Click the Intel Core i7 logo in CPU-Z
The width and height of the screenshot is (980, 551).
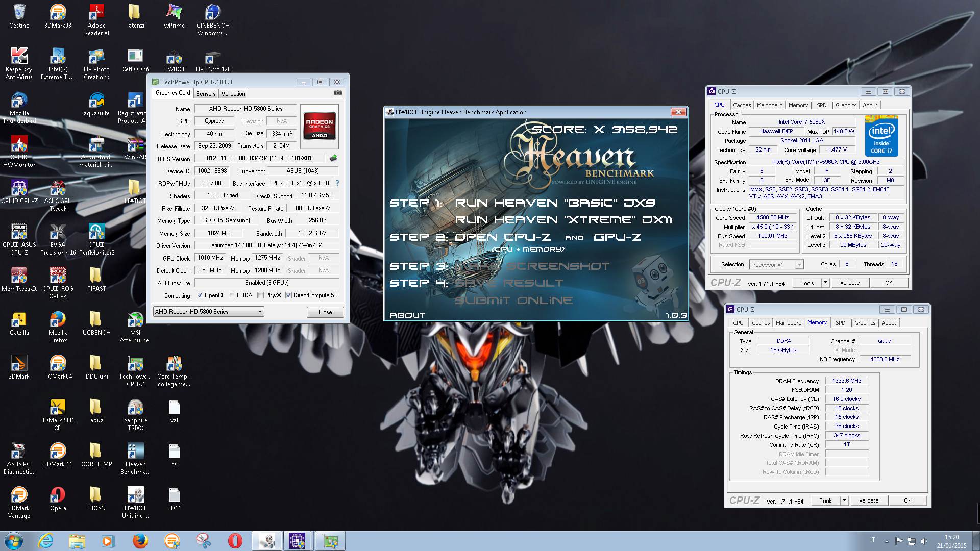click(x=881, y=136)
